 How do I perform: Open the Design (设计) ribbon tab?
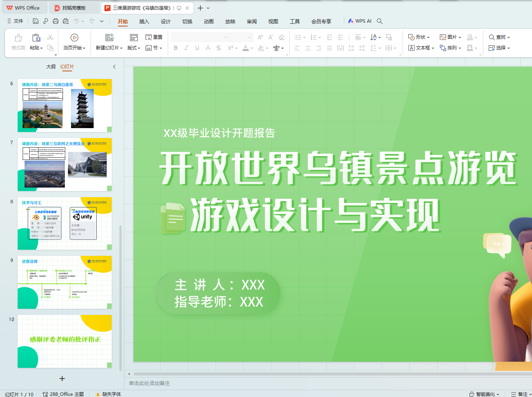pyautogui.click(x=165, y=21)
